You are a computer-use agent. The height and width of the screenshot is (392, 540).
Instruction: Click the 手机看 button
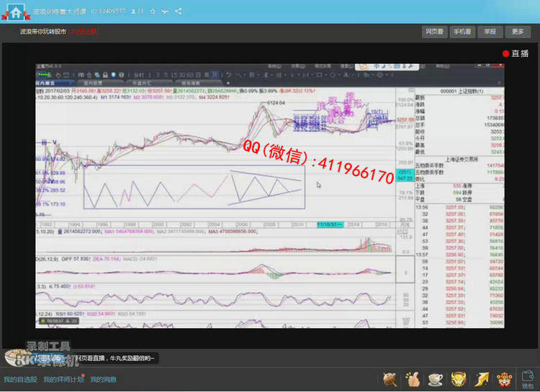462,32
